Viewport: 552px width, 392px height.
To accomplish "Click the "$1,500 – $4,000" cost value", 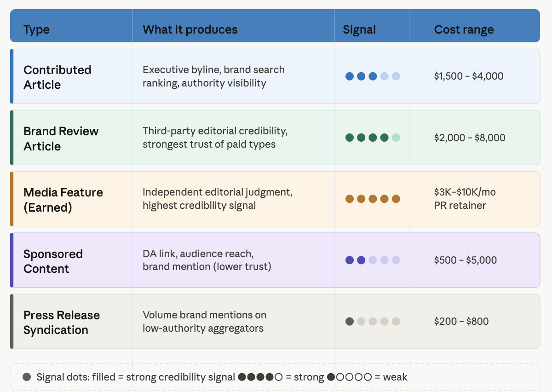I will coord(469,76).
